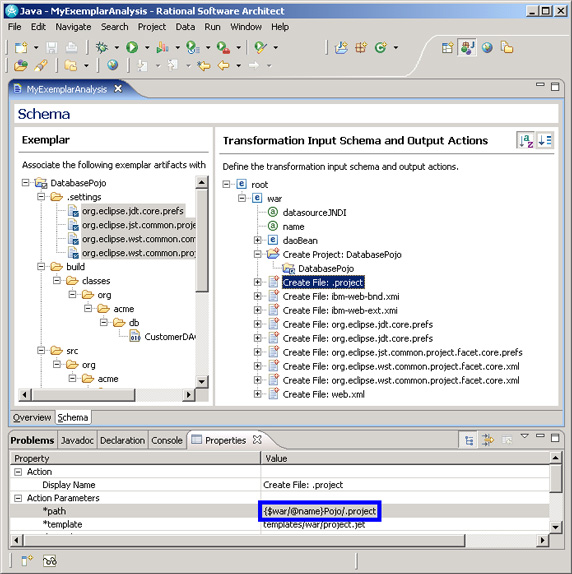Click the fast view icon in status bar
This screenshot has height=574, width=572.
pos(27,560)
